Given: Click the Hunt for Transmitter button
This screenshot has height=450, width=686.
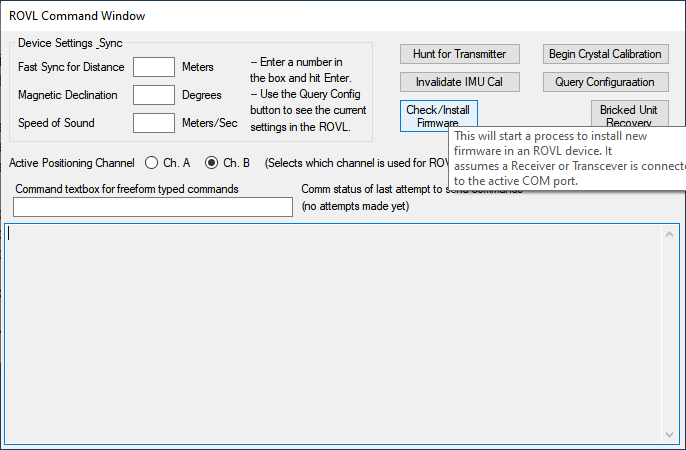Looking at the screenshot, I should click(x=459, y=54).
